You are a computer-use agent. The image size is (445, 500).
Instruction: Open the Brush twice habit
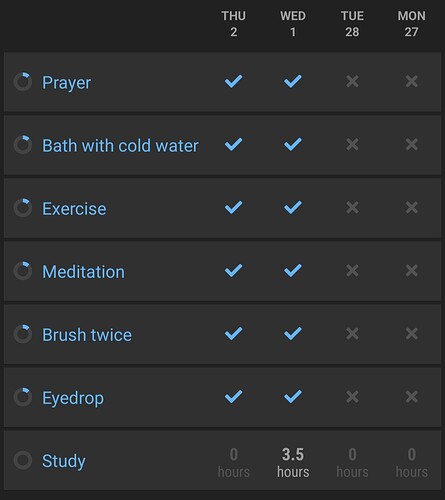click(87, 335)
